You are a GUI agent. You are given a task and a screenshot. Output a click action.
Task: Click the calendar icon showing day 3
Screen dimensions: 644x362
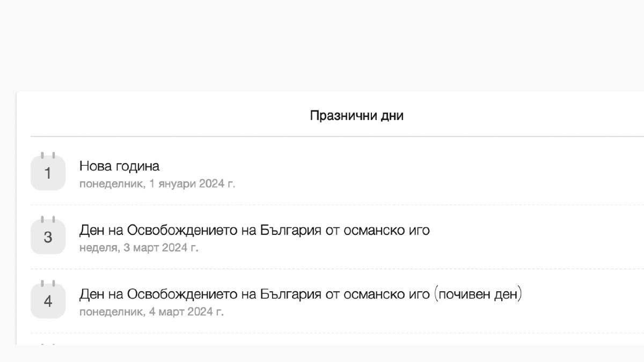(x=48, y=236)
